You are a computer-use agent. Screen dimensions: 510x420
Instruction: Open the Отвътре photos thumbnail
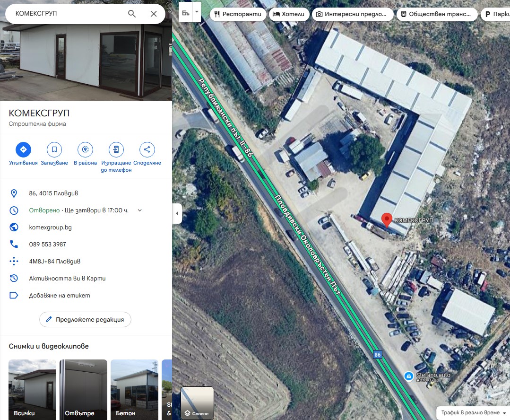(x=83, y=389)
